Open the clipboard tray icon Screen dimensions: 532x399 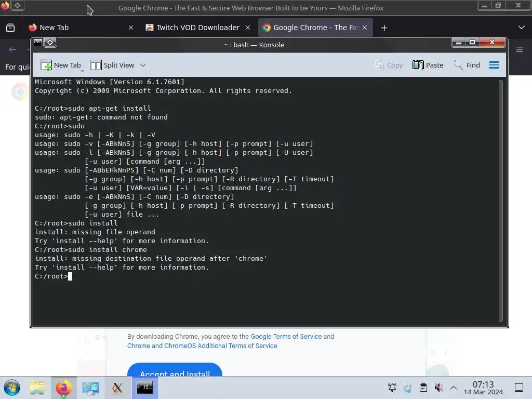click(x=423, y=388)
